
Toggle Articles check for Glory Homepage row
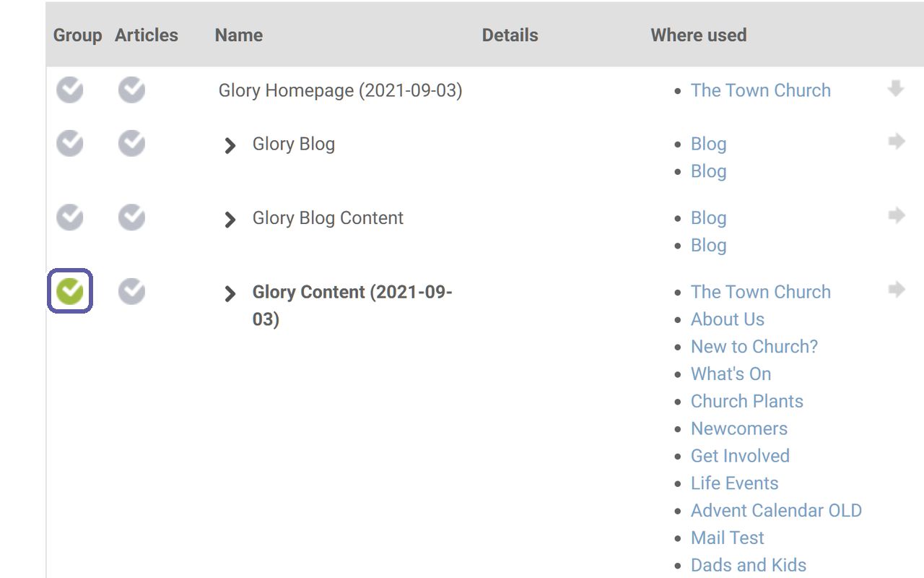click(131, 90)
